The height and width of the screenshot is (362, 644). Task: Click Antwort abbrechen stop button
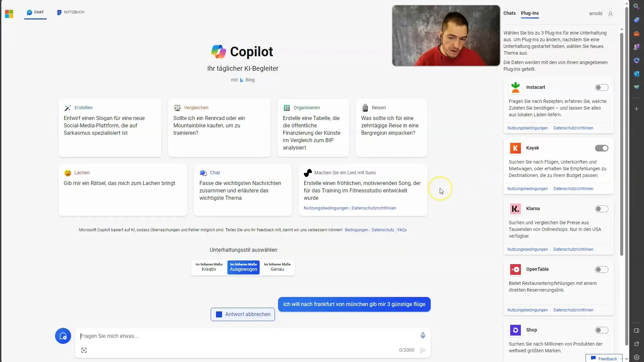tap(243, 314)
